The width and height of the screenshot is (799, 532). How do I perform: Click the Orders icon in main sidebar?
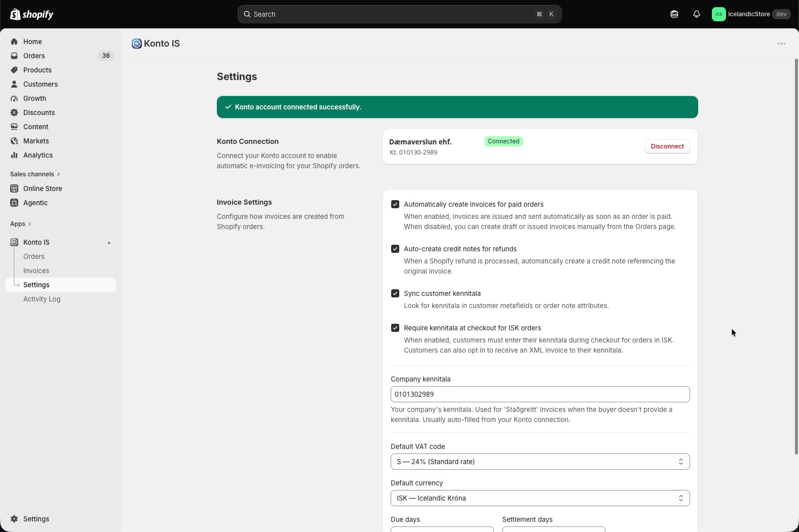pos(14,56)
